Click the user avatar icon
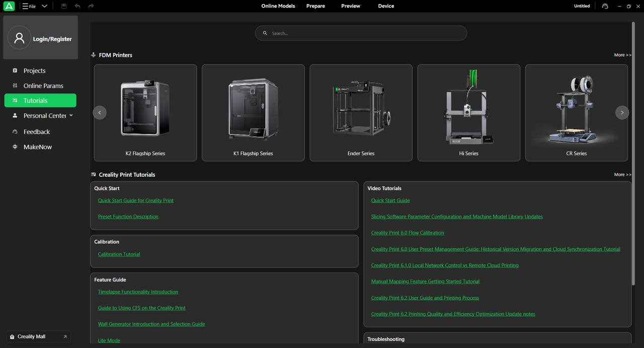The image size is (644, 348). click(20, 38)
